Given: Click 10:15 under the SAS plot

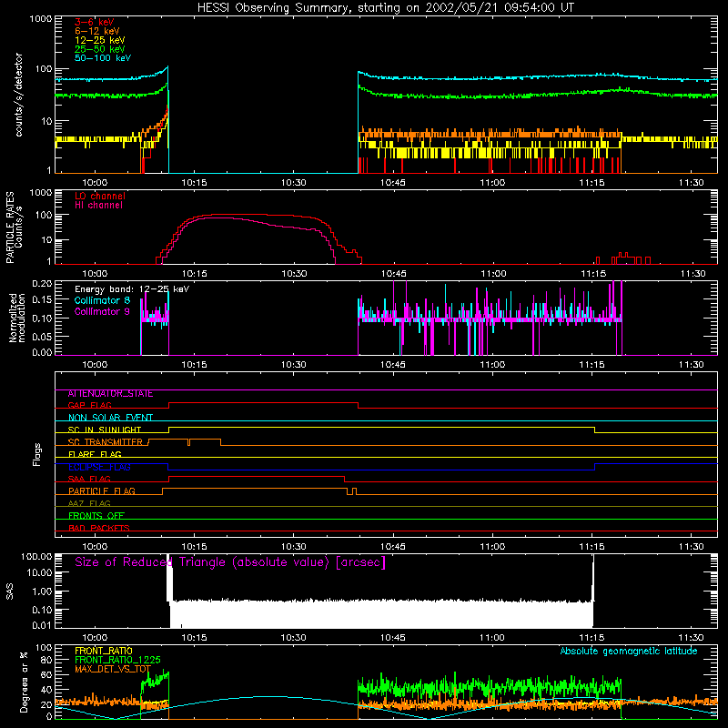Looking at the screenshot, I should pyautogui.click(x=194, y=638).
